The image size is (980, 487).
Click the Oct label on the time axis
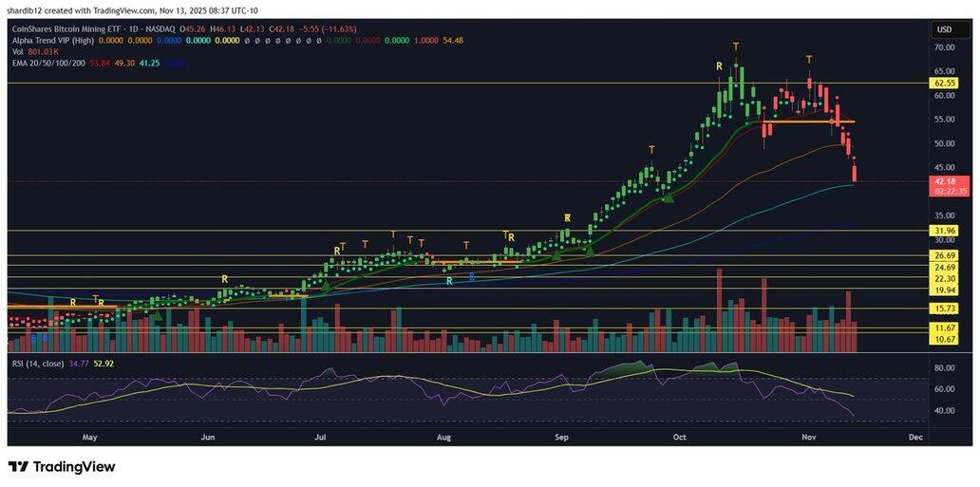point(678,438)
